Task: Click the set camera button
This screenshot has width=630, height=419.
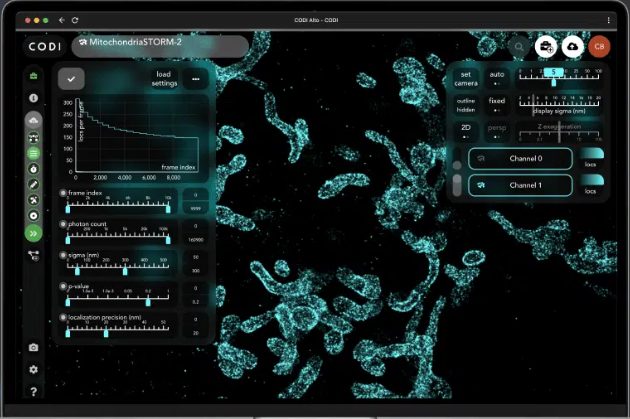Action: [466, 79]
